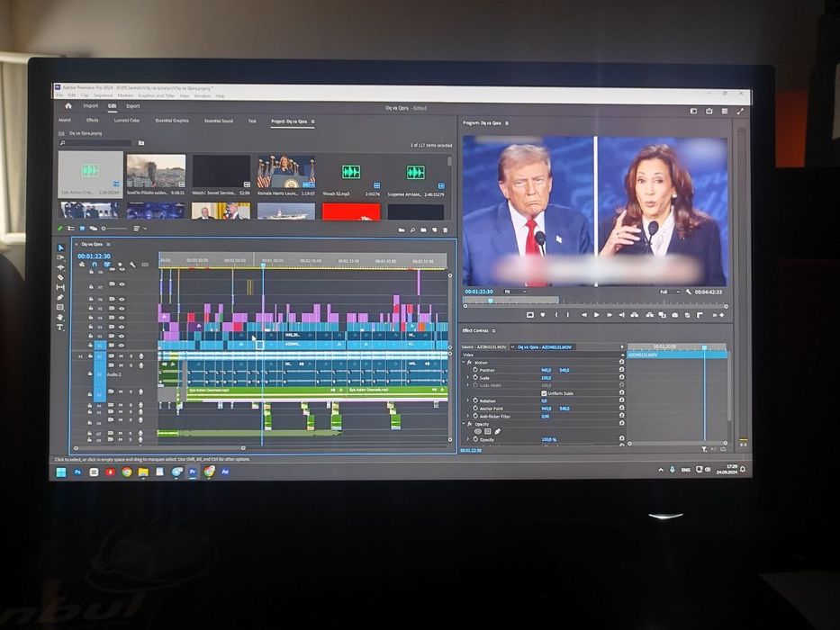
Task: Open the Markers menu
Action: tap(125, 95)
